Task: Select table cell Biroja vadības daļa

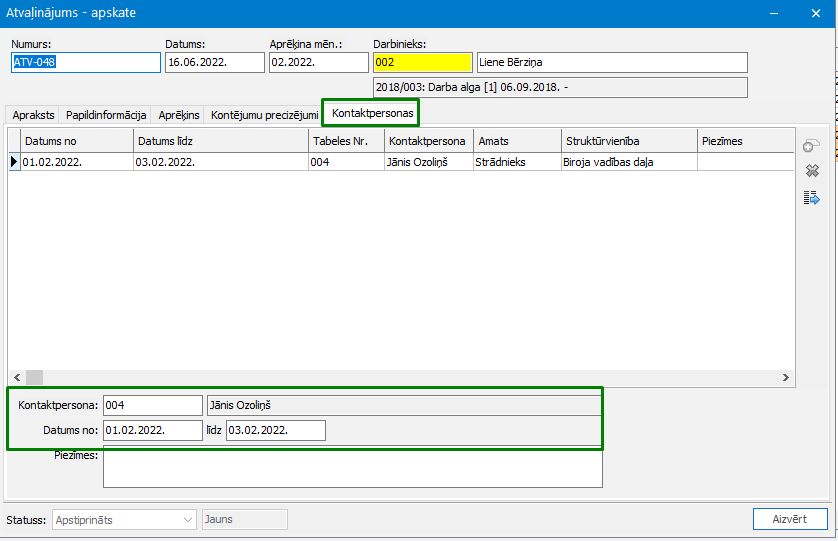Action: 629,162
